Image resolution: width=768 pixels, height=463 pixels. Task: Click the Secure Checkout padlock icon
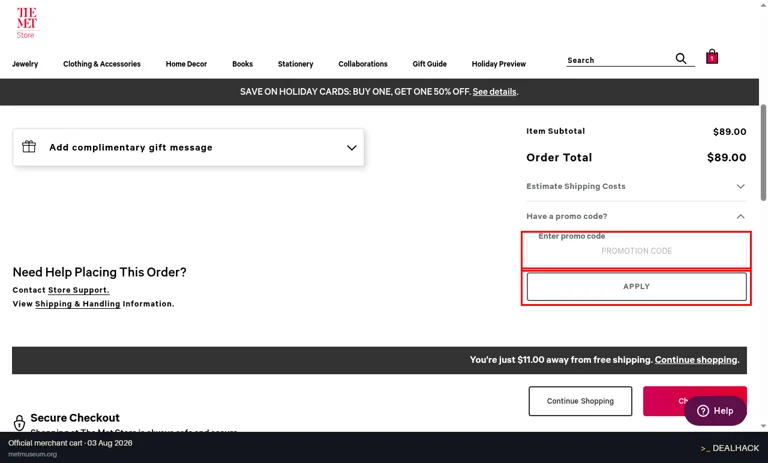point(19,422)
